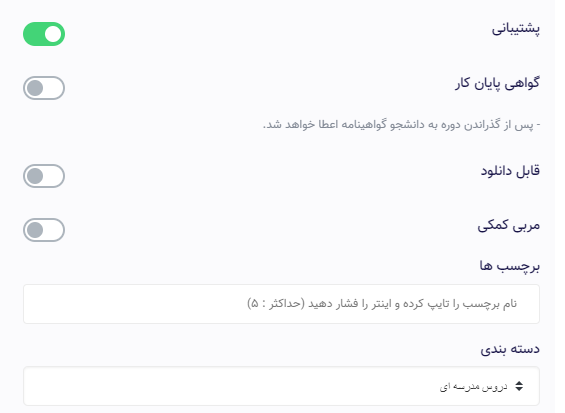Click the certificate description hint text
Screen dimensions: 565x413
click(401, 125)
